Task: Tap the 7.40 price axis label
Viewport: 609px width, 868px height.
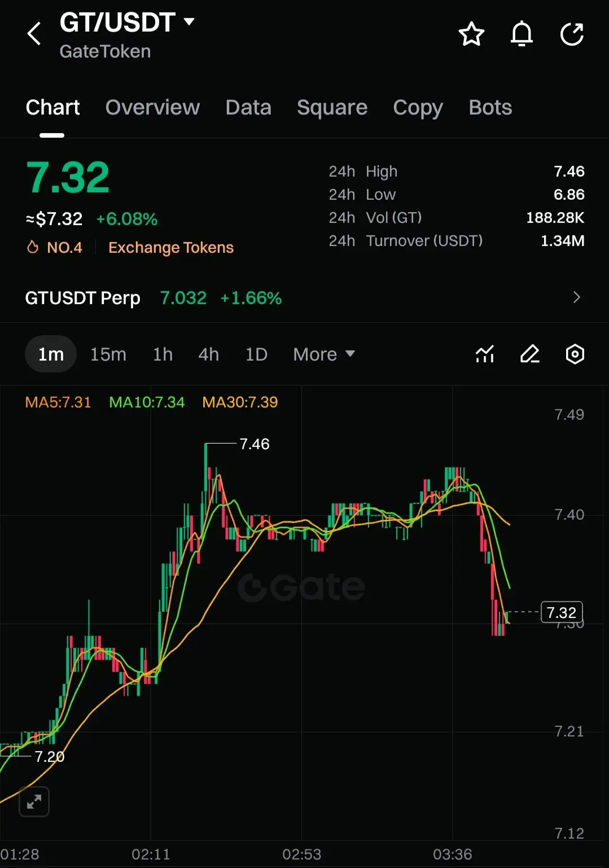Action: [x=569, y=514]
